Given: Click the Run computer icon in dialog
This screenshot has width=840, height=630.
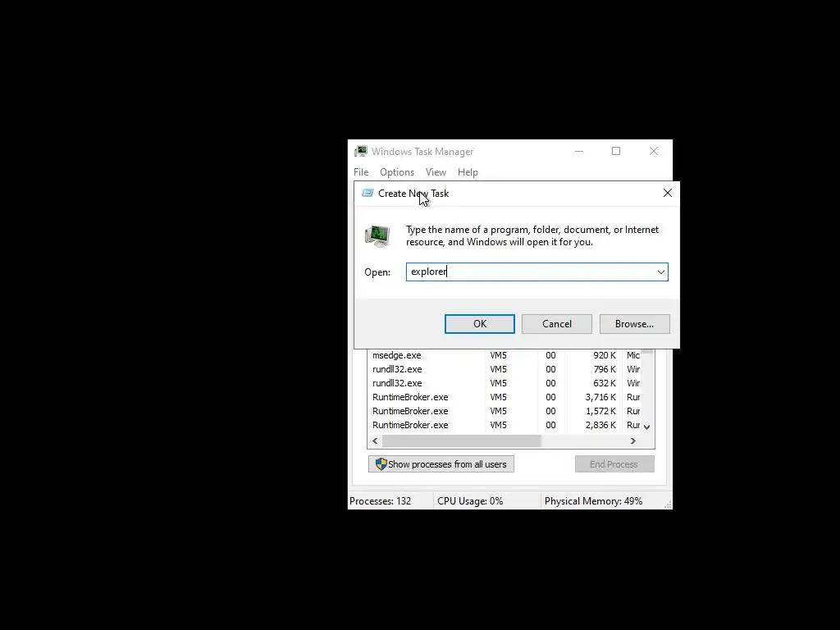Looking at the screenshot, I should 377,235.
